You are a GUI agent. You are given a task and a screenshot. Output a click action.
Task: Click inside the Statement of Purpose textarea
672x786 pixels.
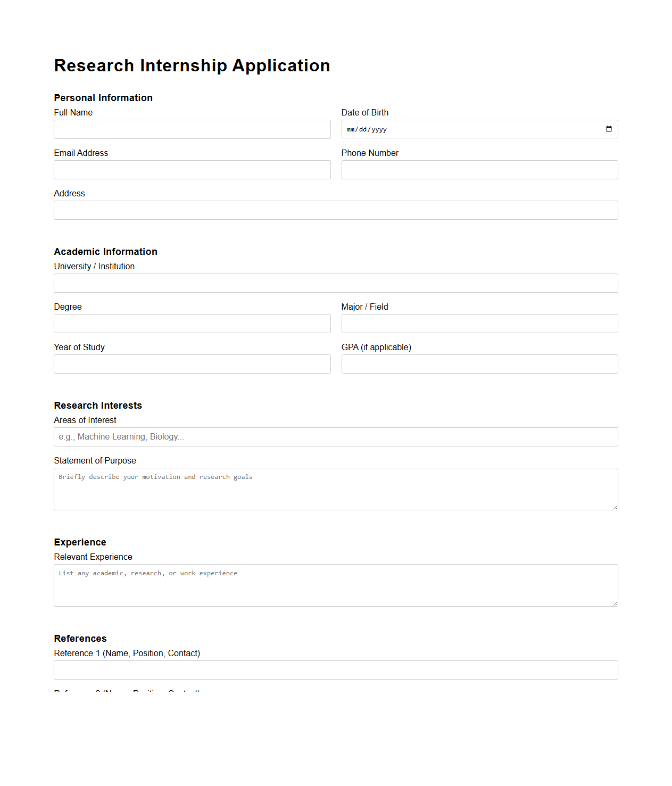[335, 489]
